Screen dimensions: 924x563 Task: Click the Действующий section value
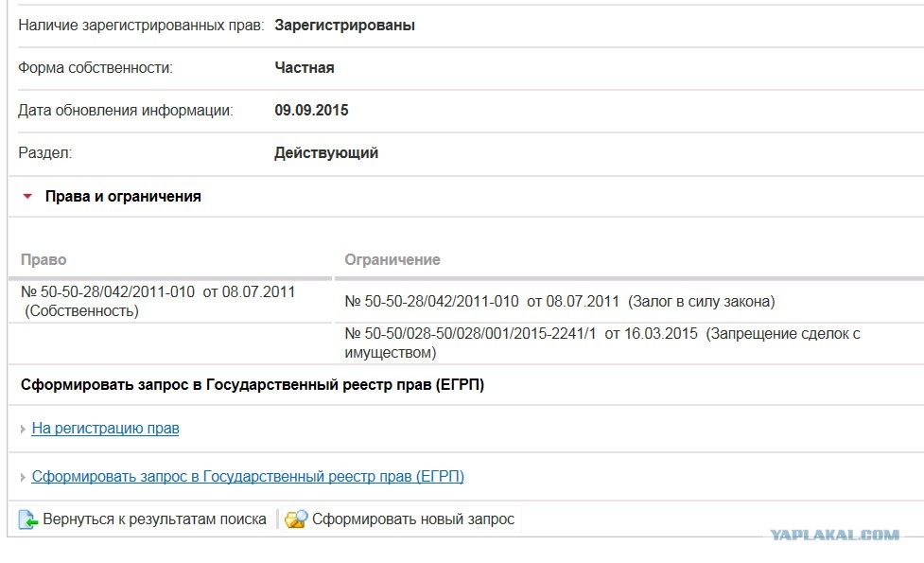pos(326,152)
